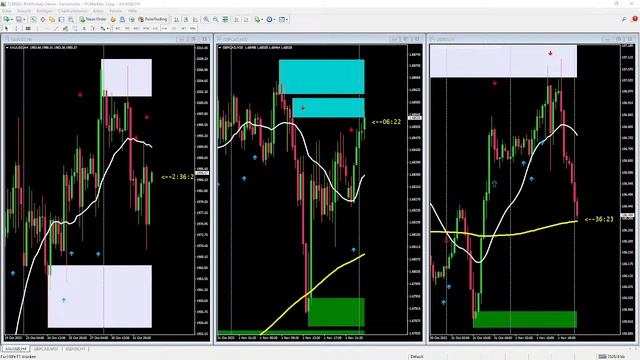Open the Einfügen menu

44,11
